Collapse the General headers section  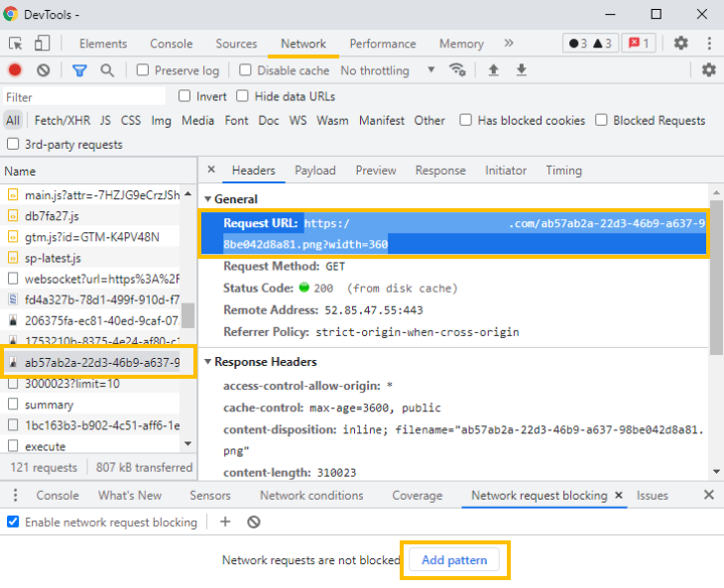point(207,199)
